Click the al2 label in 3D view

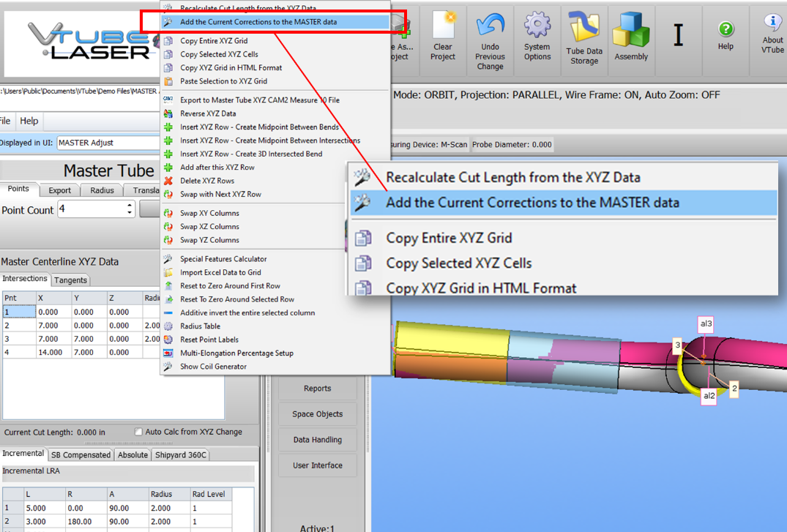709,395
